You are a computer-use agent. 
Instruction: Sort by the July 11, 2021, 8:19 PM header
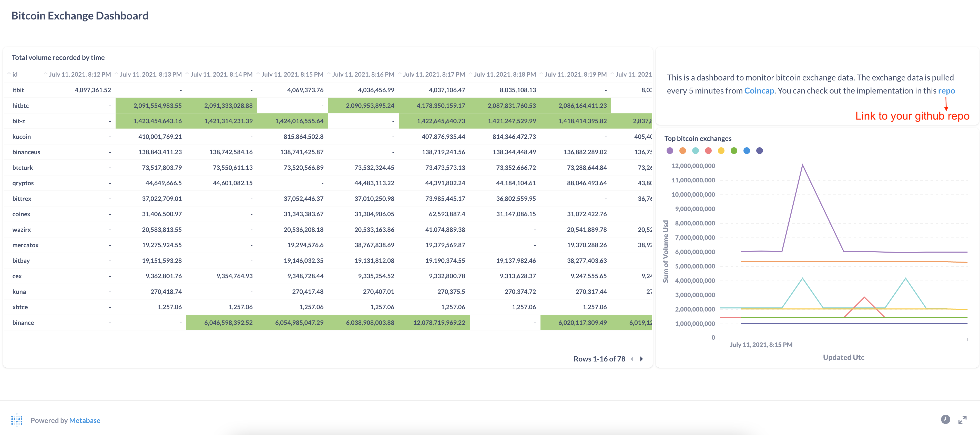click(575, 75)
